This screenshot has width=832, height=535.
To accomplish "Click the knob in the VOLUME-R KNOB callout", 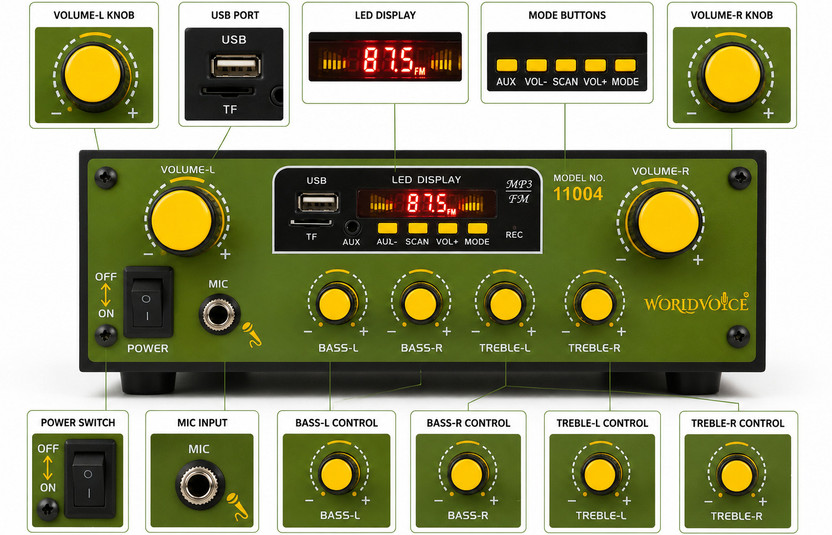I will (x=732, y=74).
